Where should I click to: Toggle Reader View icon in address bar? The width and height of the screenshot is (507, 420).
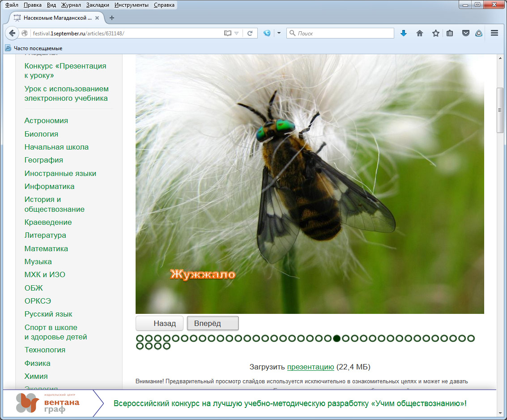(x=228, y=33)
